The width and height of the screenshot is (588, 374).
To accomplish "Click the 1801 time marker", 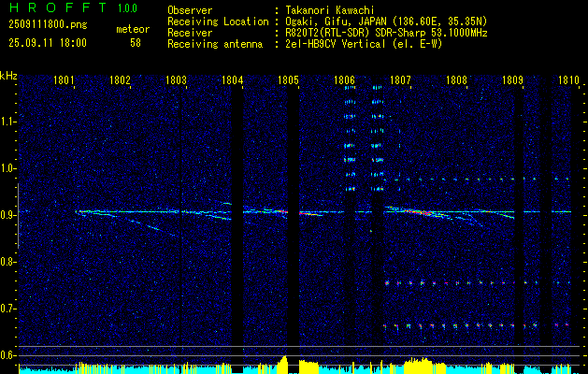I will point(64,79).
